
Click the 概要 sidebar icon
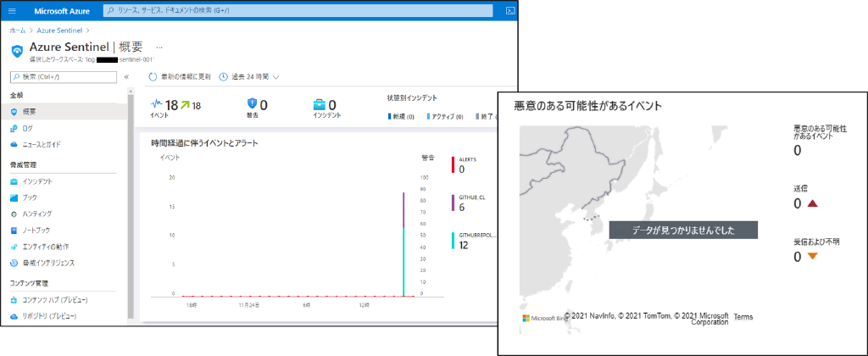(x=14, y=112)
